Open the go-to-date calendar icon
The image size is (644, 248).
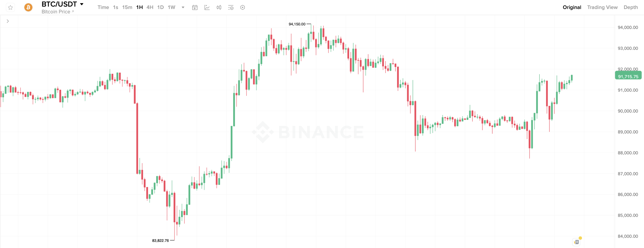(195, 7)
